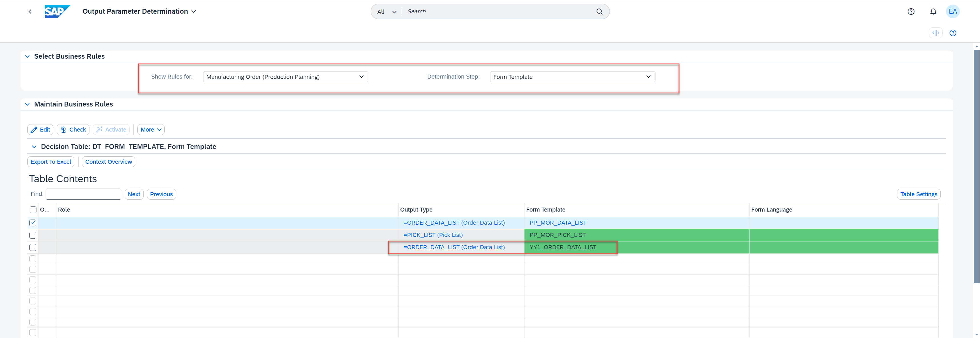Open notifications bell

933,11
